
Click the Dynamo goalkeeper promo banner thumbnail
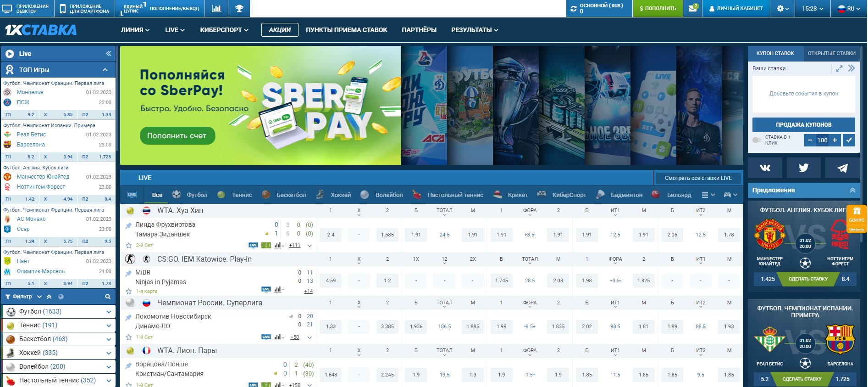click(699, 106)
